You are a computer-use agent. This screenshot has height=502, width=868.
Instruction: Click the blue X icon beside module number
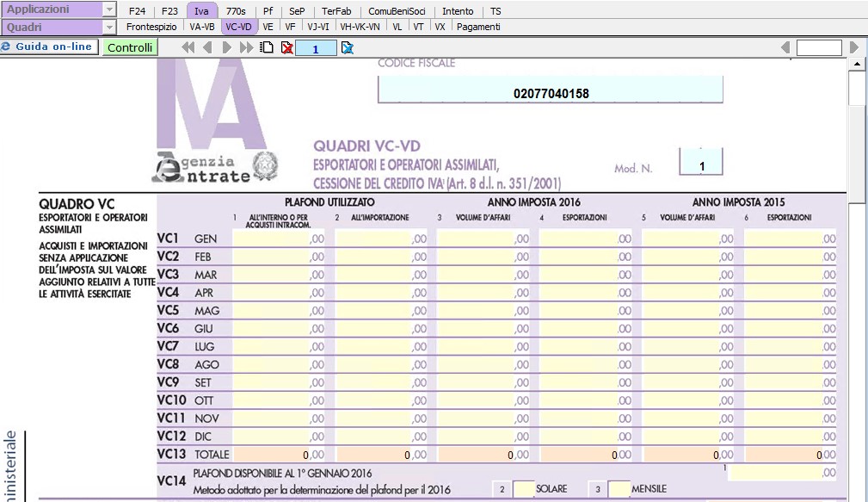[347, 48]
